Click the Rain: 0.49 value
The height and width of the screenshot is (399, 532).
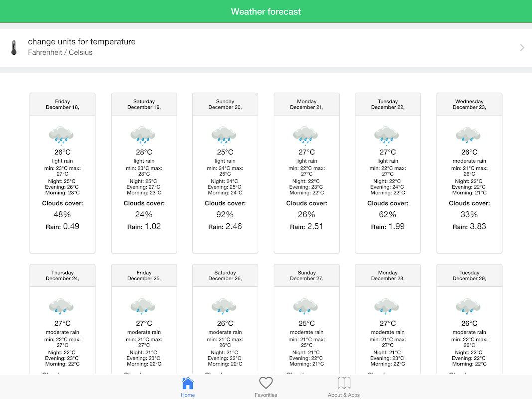(62, 226)
